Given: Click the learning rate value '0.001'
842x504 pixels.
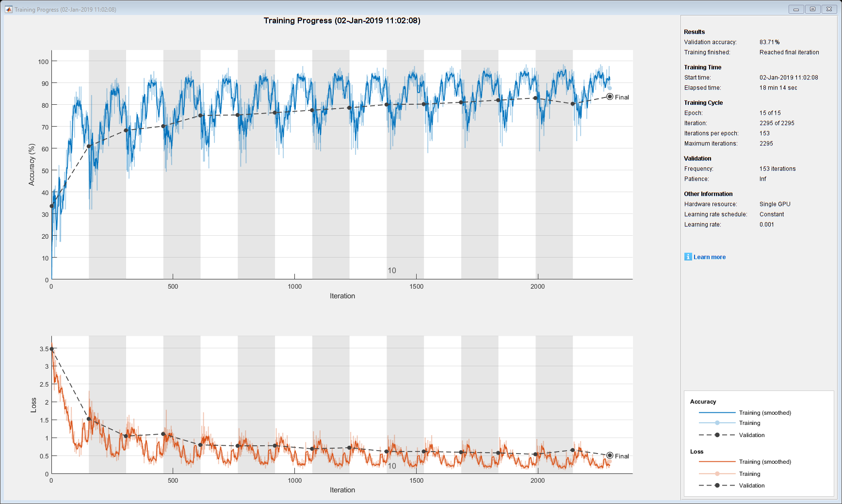Looking at the screenshot, I should pyautogui.click(x=767, y=225).
